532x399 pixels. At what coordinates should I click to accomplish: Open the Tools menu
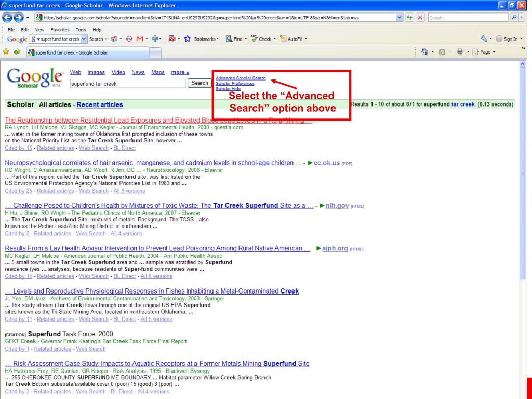[81, 30]
